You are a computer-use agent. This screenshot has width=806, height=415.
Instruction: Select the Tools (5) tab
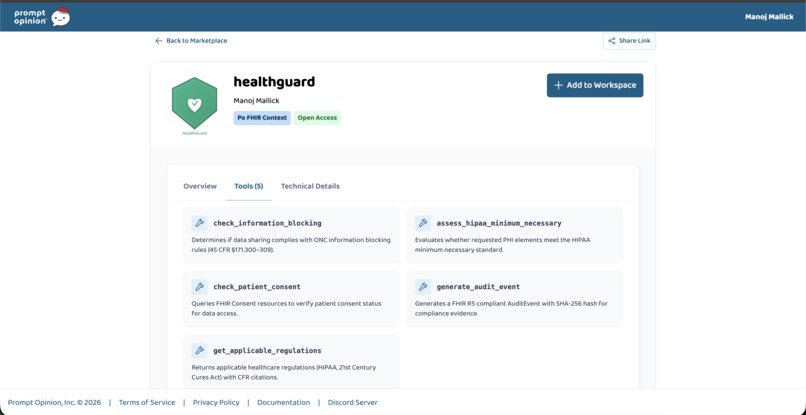click(249, 186)
